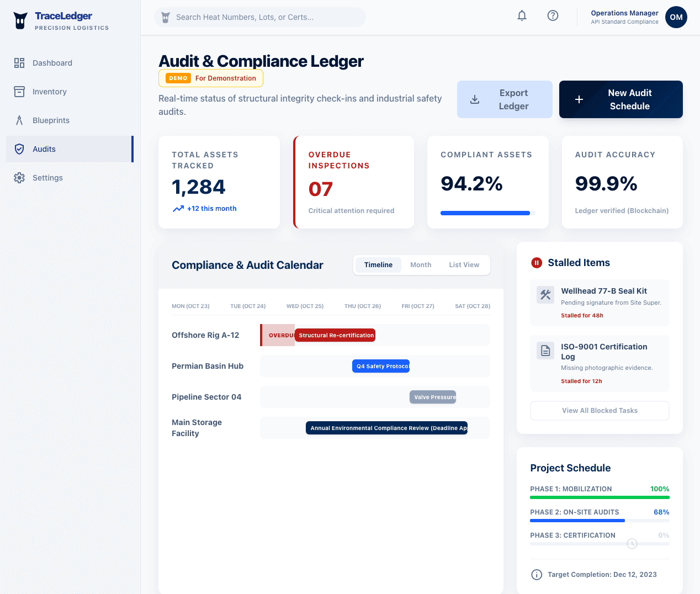Viewport: 700px width, 594px height.
Task: Click the OVERDUE marker on Offshore Rig row
Action: click(x=278, y=335)
